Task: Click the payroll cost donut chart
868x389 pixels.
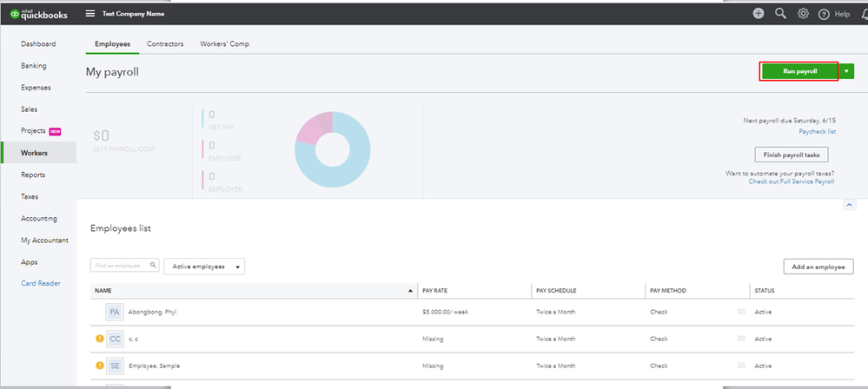Action: (x=332, y=149)
